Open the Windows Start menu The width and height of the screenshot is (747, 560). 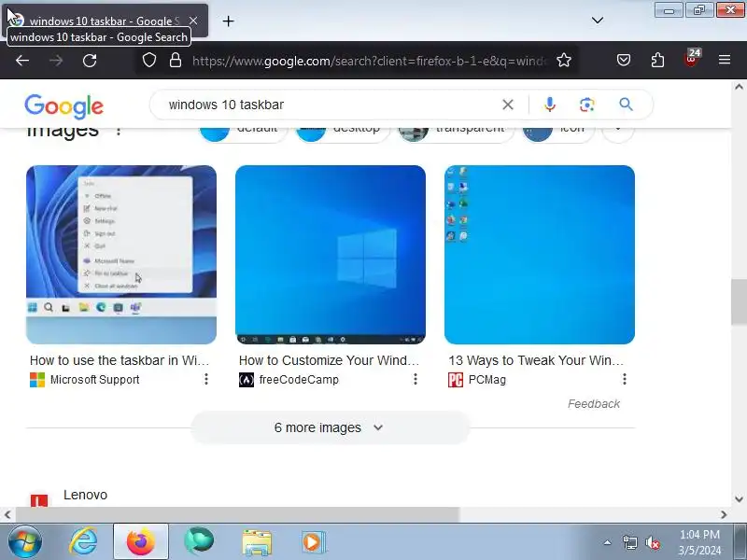tap(24, 542)
